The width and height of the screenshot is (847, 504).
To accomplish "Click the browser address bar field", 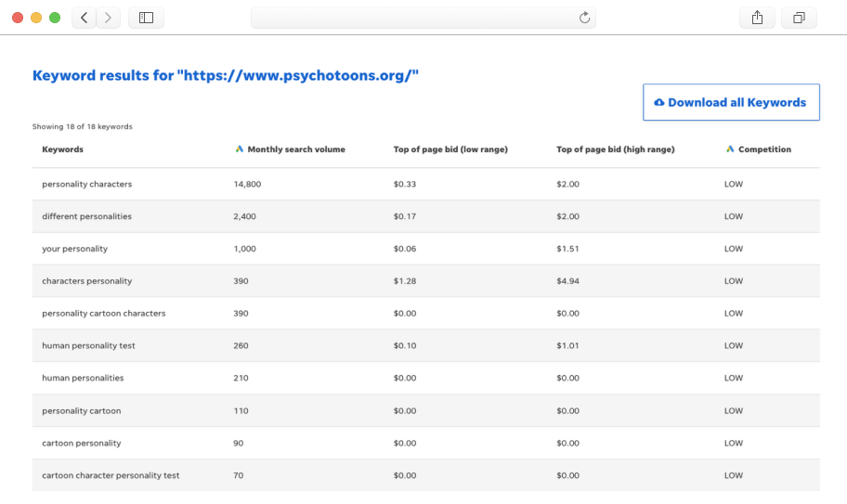I will pyautogui.click(x=423, y=18).
